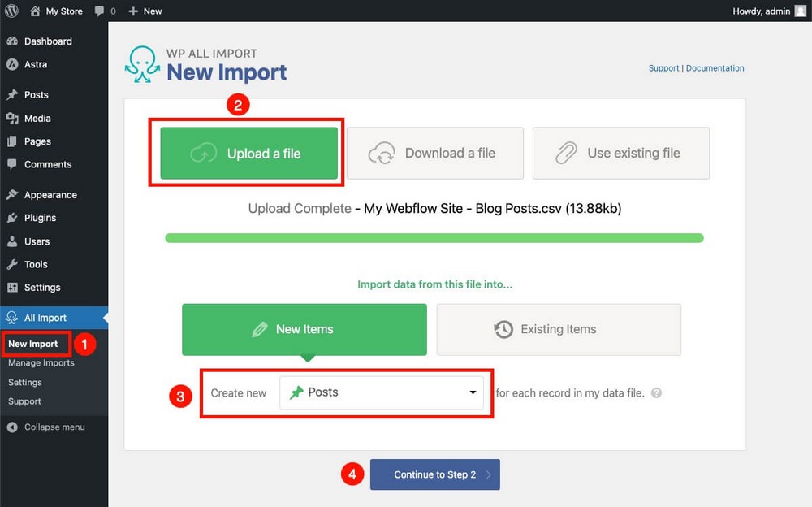Click the cloud upload icon
The width and height of the screenshot is (812, 507).
(204, 154)
